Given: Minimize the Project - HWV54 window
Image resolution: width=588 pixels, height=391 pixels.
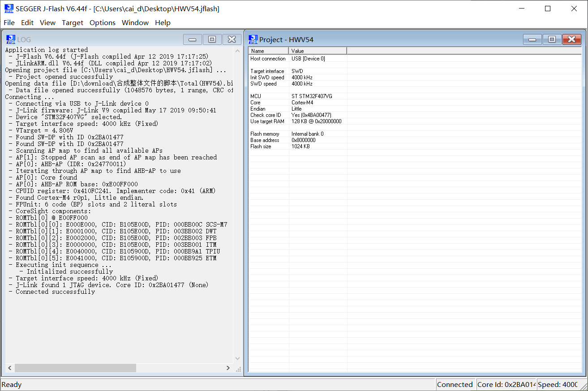Looking at the screenshot, I should point(532,39).
